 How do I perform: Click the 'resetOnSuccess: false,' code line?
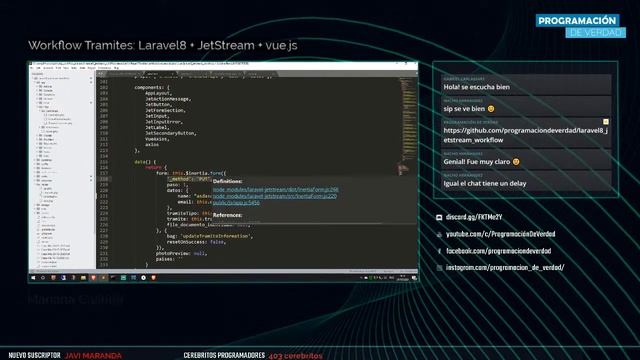tap(196, 242)
